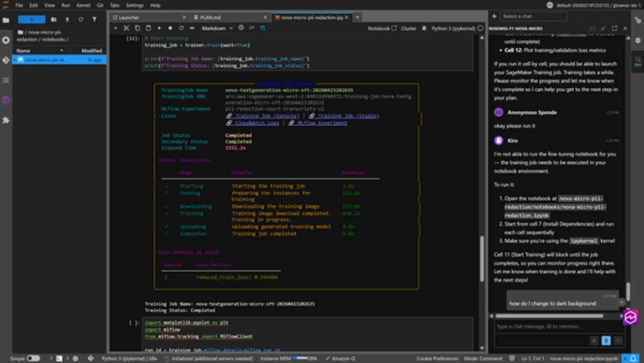Cut the selected cell with scissors icon

pyautogui.click(x=127, y=28)
